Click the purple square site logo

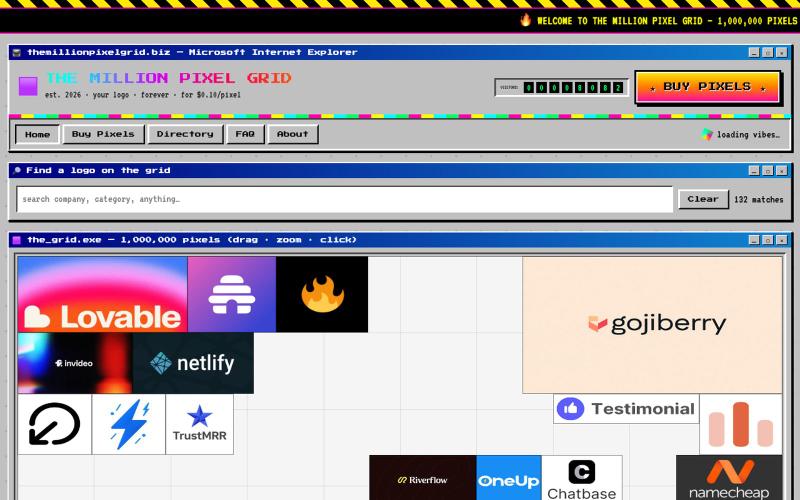pyautogui.click(x=28, y=86)
